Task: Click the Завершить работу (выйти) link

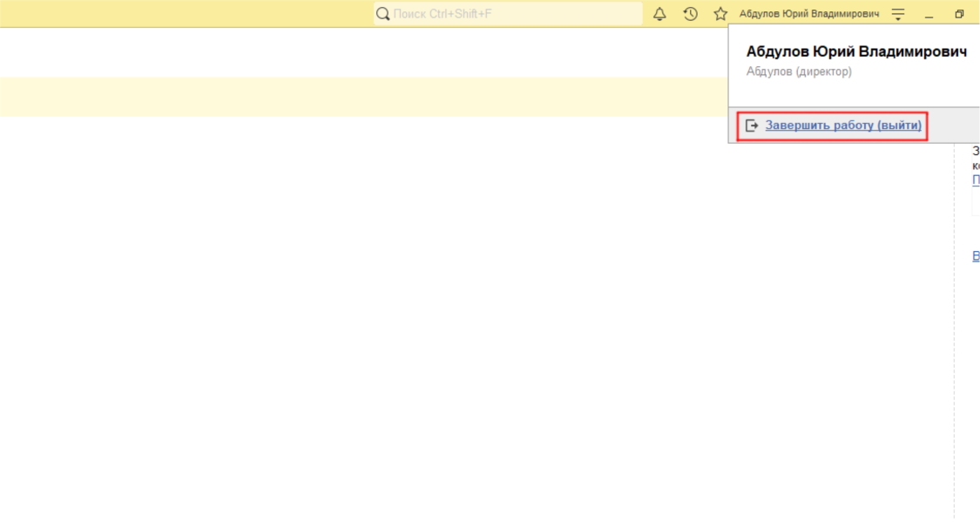Action: pos(842,126)
